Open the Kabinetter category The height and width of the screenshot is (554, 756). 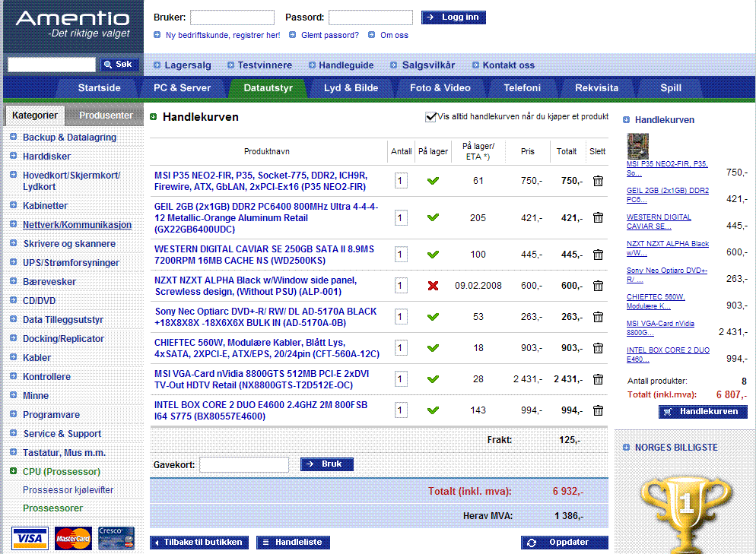(45, 206)
